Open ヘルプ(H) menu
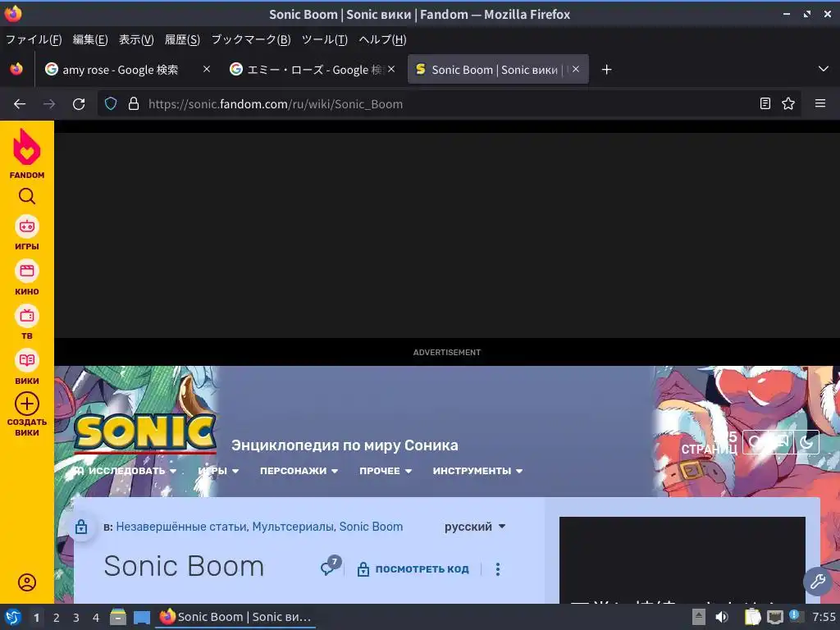The height and width of the screenshot is (630, 840). (x=382, y=39)
